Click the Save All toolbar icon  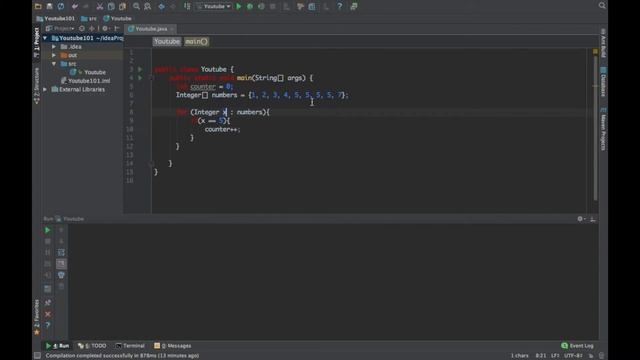49,7
